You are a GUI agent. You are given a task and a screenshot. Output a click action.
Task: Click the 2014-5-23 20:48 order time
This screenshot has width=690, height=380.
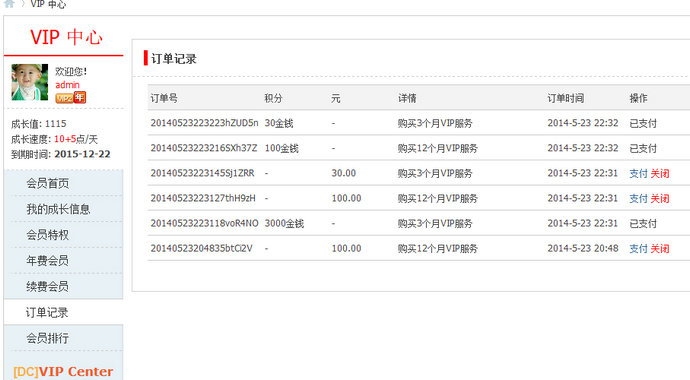tap(583, 248)
